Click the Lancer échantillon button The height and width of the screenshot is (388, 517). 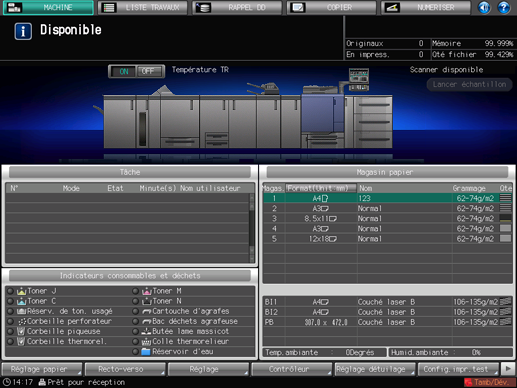coord(469,84)
